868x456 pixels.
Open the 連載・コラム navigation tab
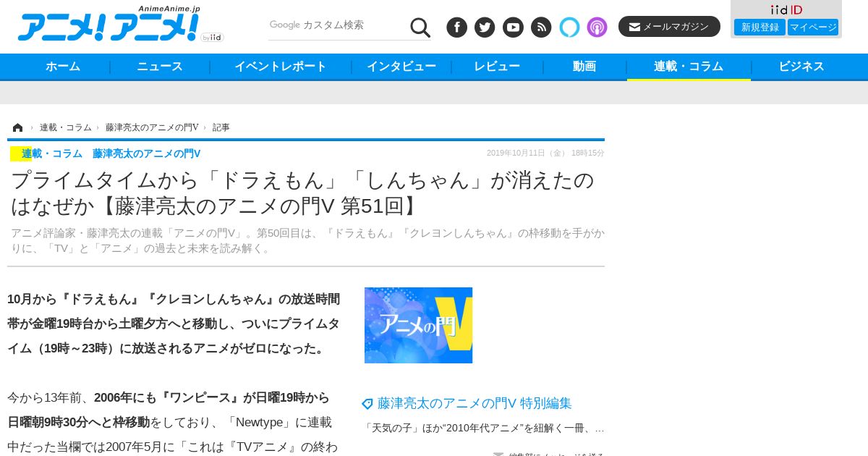coord(689,67)
